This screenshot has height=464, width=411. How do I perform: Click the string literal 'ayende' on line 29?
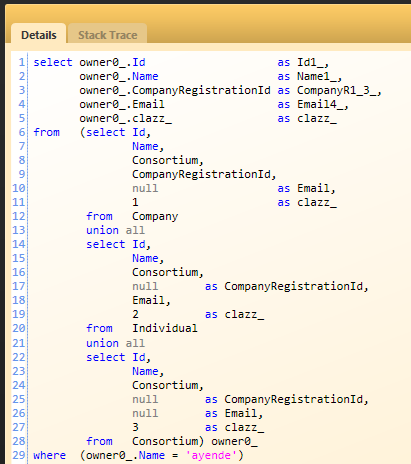tap(211, 455)
